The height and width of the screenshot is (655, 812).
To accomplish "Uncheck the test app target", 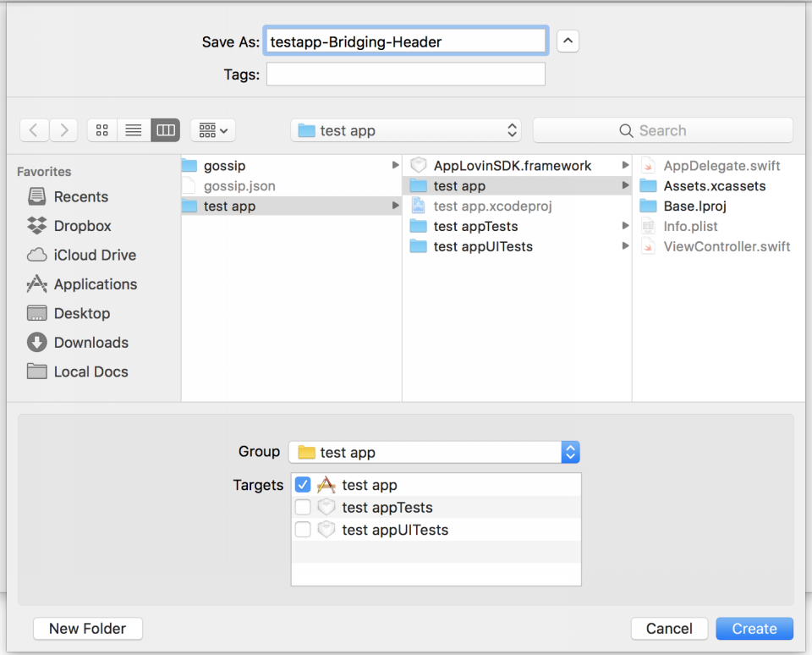I will [x=303, y=485].
